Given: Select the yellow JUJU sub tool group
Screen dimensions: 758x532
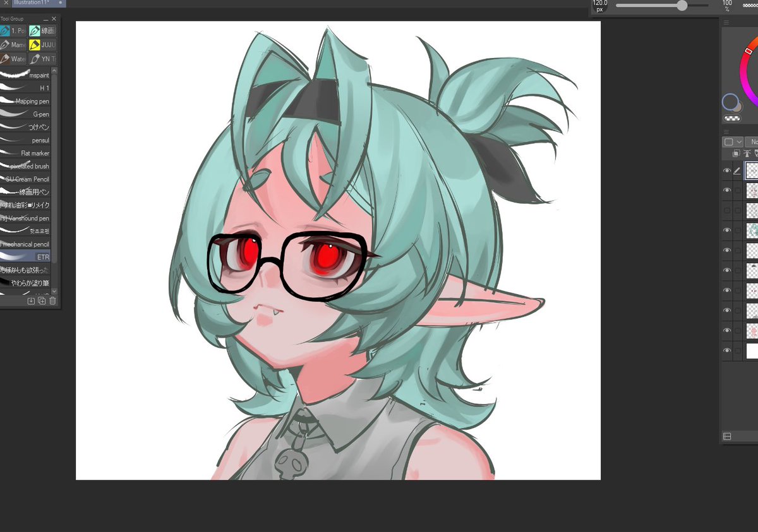Looking at the screenshot, I should pos(42,45).
